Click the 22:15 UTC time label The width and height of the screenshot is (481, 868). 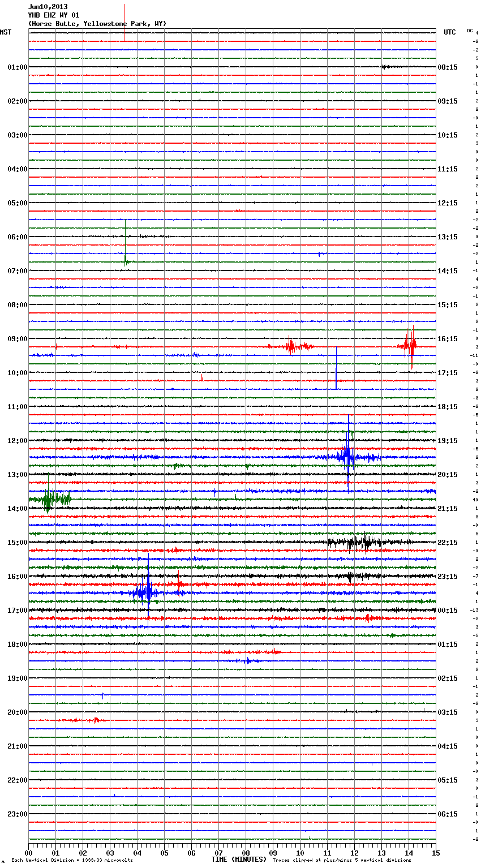point(448,543)
